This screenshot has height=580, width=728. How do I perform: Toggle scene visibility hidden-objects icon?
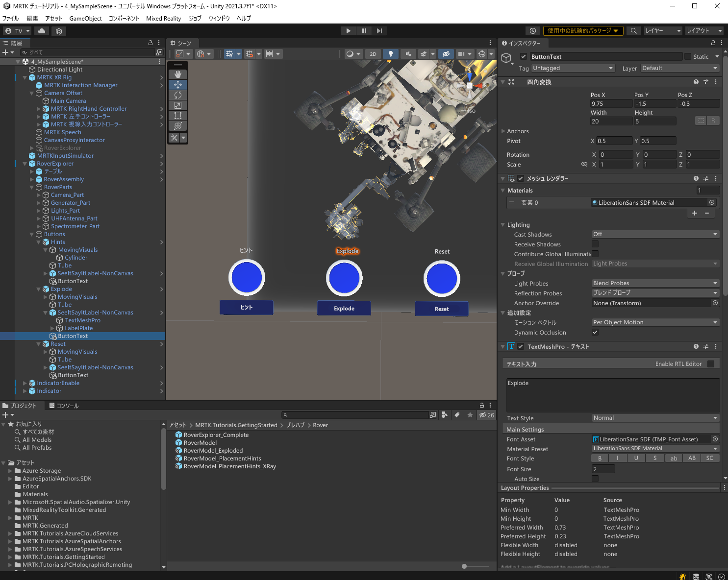[446, 54]
